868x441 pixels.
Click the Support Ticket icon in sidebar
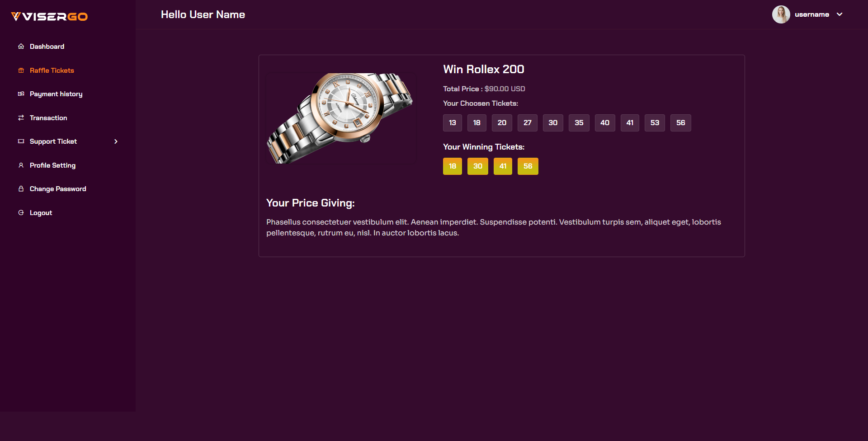pyautogui.click(x=21, y=141)
